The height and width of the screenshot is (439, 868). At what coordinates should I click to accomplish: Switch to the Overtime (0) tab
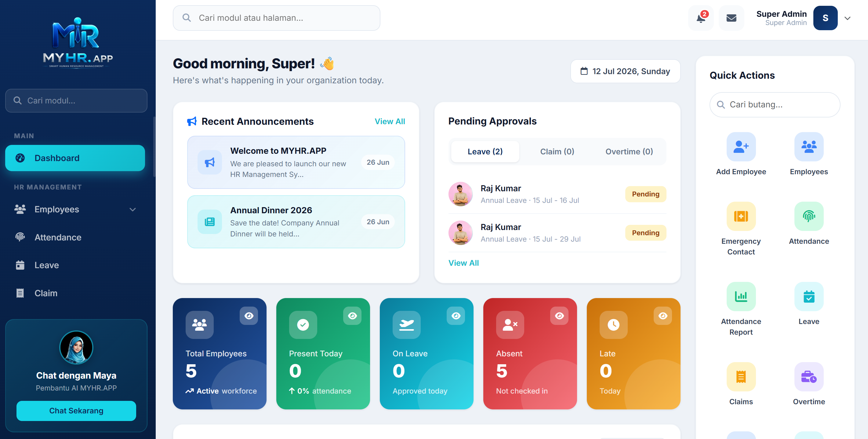coord(629,152)
